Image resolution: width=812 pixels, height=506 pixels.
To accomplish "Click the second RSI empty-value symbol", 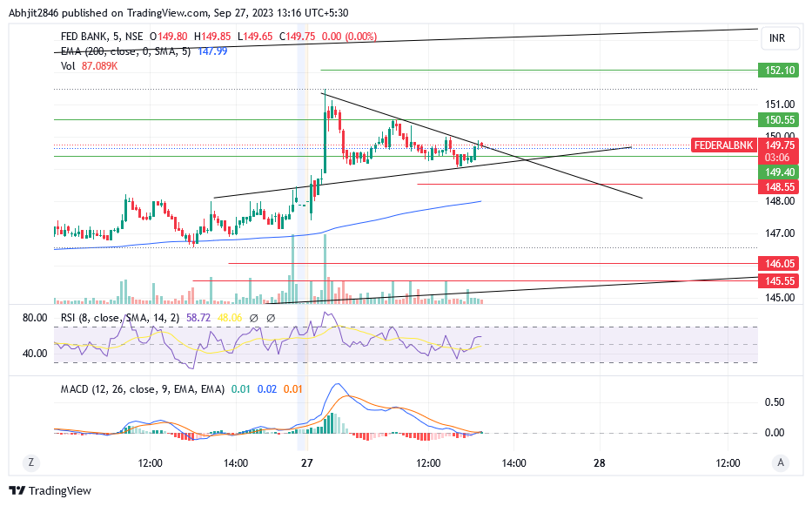I will [x=271, y=319].
